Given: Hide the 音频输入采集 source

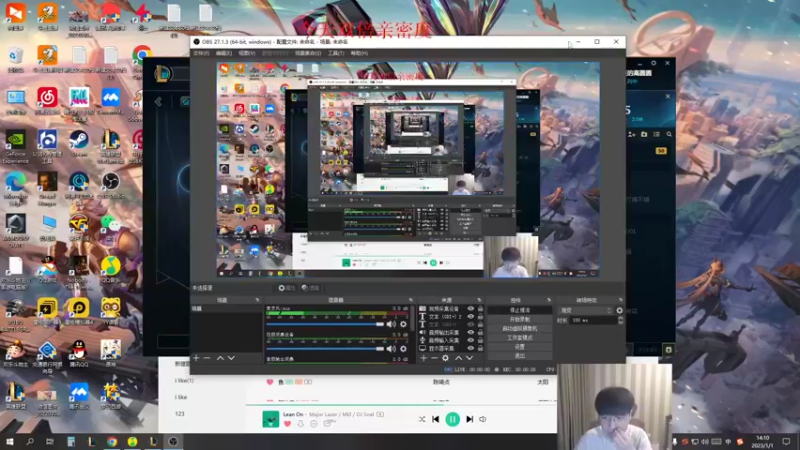Looking at the screenshot, I should click(470, 340).
